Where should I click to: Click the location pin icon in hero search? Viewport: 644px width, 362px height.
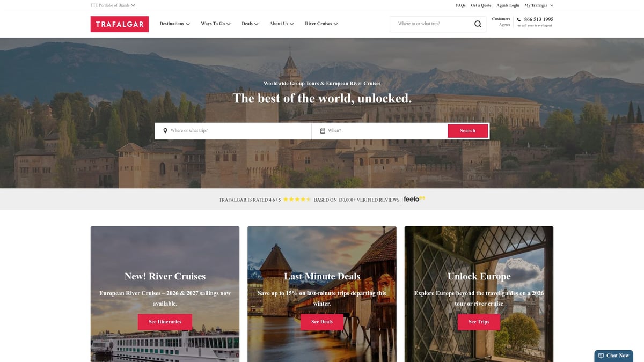(x=165, y=131)
